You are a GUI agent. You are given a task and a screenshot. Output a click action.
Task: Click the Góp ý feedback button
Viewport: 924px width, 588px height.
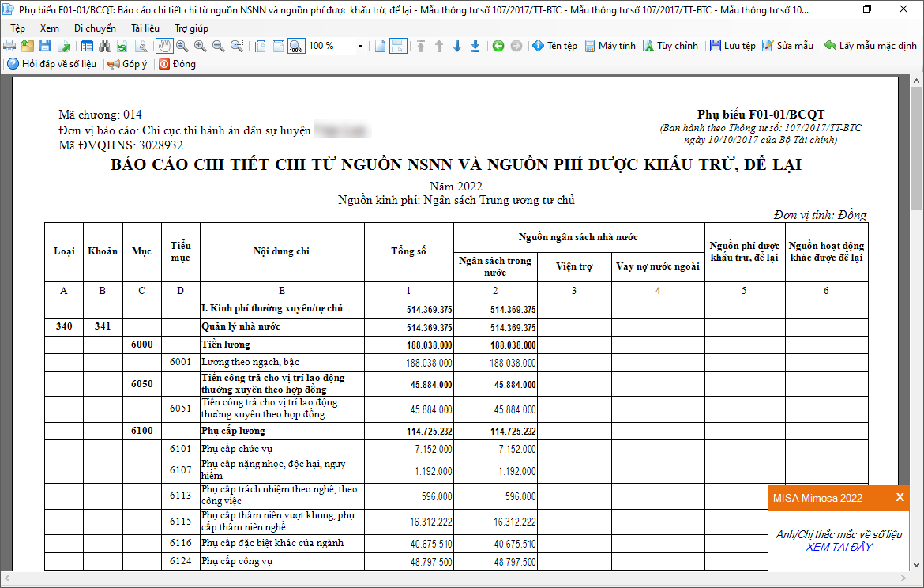tap(127, 64)
